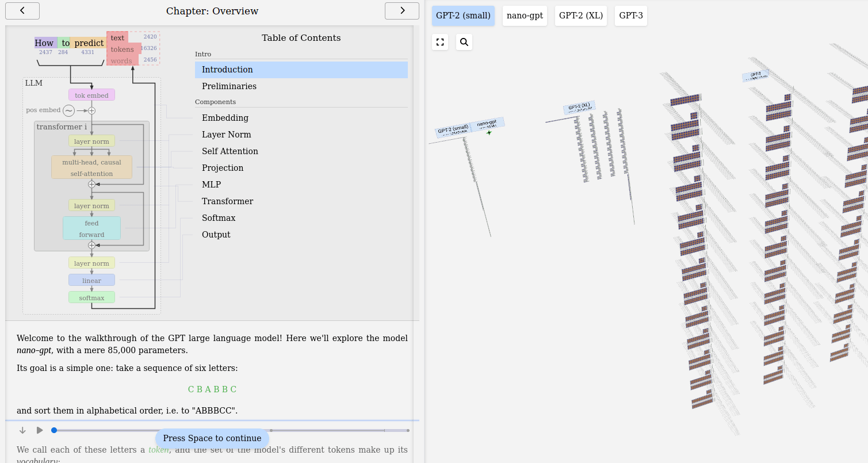Open the Transformer chapter link
The width and height of the screenshot is (868, 463).
[301, 201]
